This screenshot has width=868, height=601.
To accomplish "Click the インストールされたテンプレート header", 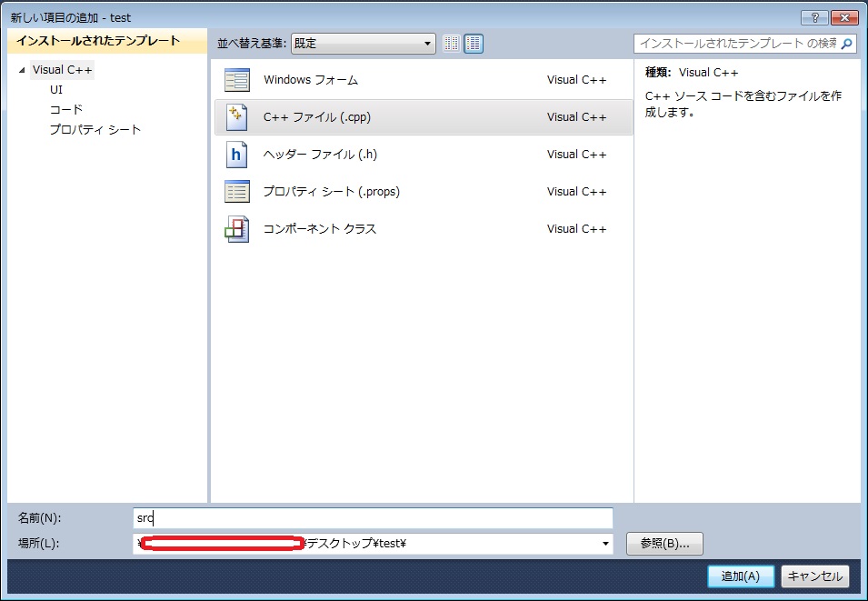I will click(x=107, y=41).
